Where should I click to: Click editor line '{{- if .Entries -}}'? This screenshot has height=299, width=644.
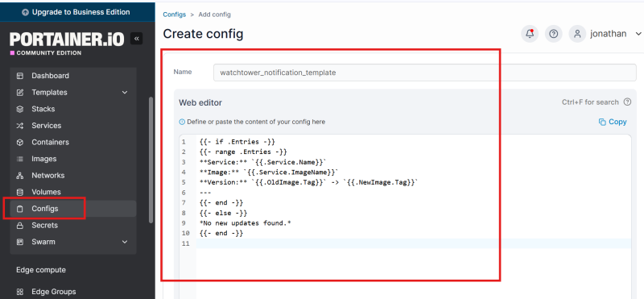coord(237,142)
